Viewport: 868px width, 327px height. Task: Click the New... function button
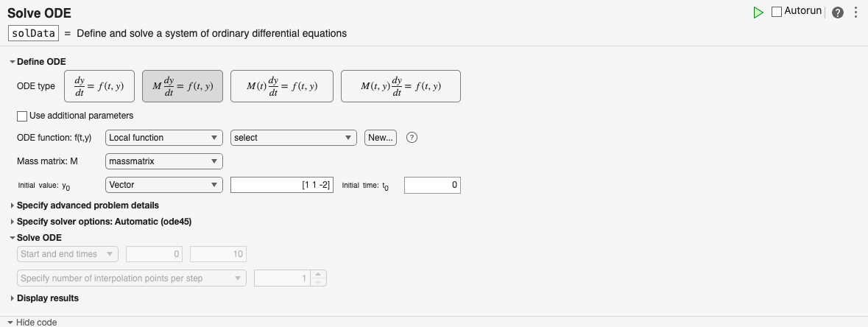[x=381, y=138]
